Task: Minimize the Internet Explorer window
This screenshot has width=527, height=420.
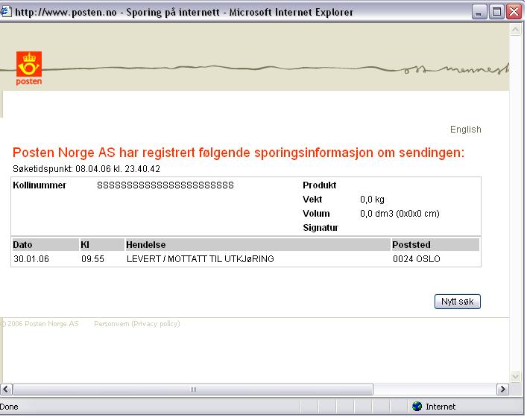Action: point(479,12)
